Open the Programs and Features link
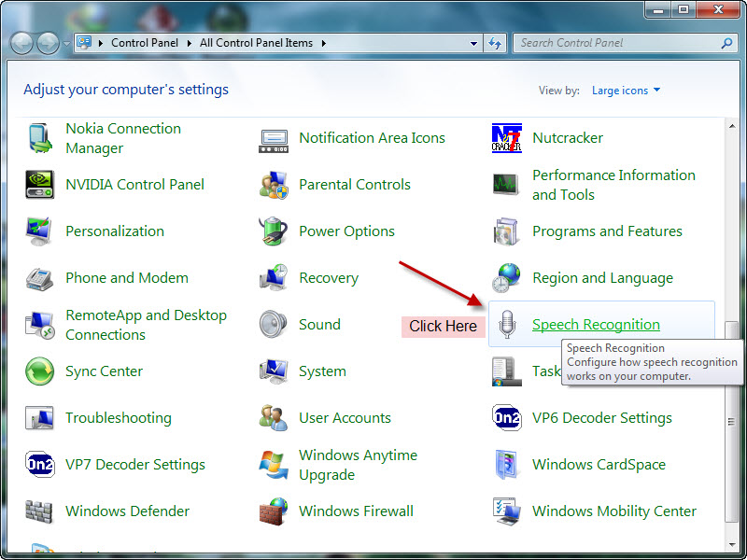 click(607, 231)
